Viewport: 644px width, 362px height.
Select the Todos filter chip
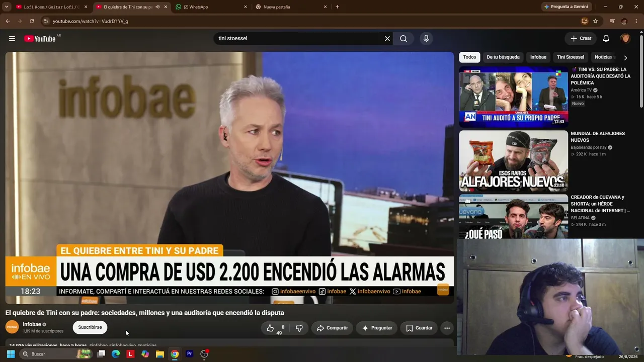469,57
